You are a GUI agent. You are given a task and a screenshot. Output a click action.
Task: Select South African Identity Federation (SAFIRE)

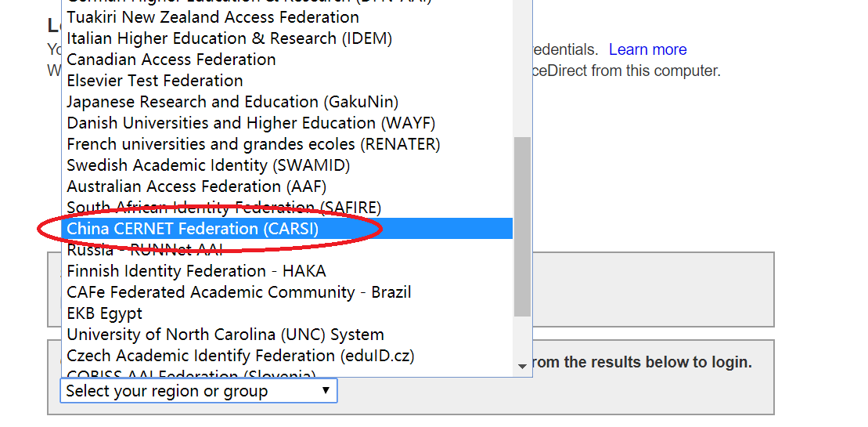click(x=224, y=208)
